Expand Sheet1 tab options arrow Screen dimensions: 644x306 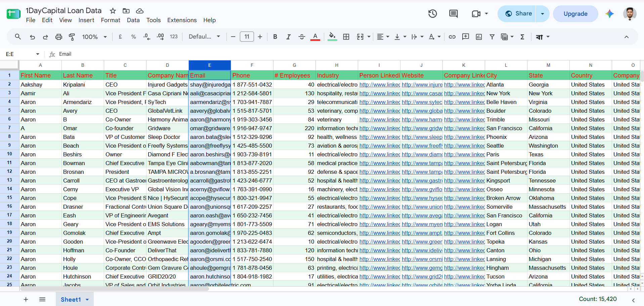click(87, 300)
